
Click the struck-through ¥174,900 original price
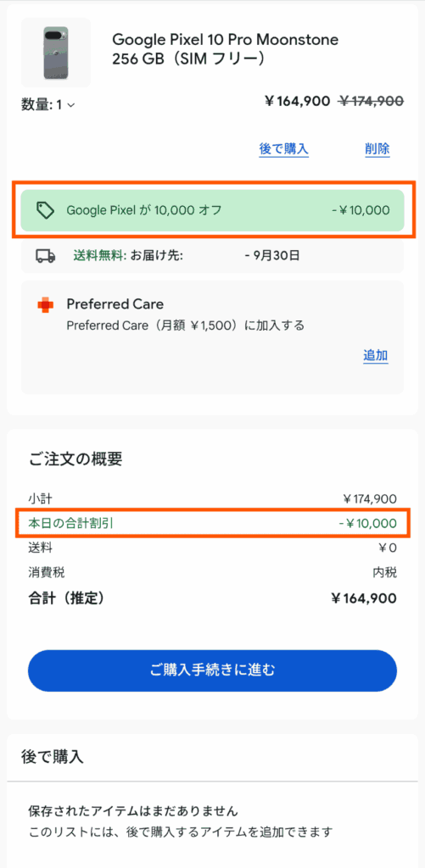pyautogui.click(x=372, y=101)
